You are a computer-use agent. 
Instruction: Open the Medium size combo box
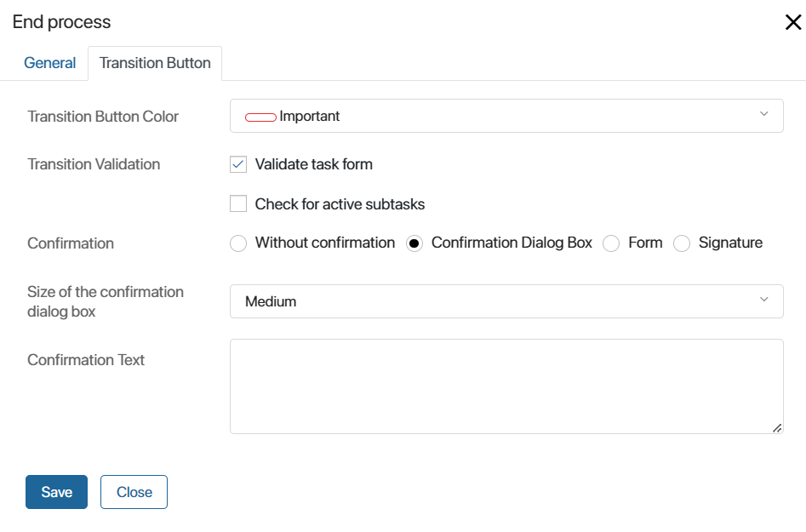coord(506,301)
